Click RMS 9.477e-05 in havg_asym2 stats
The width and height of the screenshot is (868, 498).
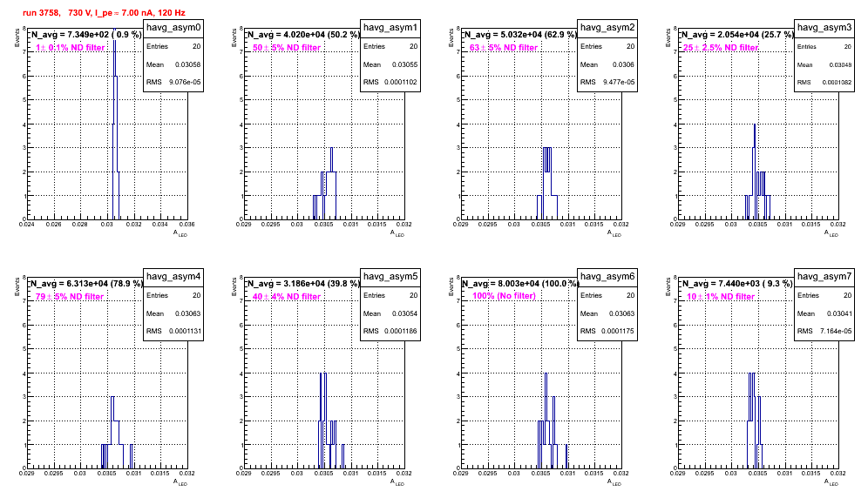(607, 82)
